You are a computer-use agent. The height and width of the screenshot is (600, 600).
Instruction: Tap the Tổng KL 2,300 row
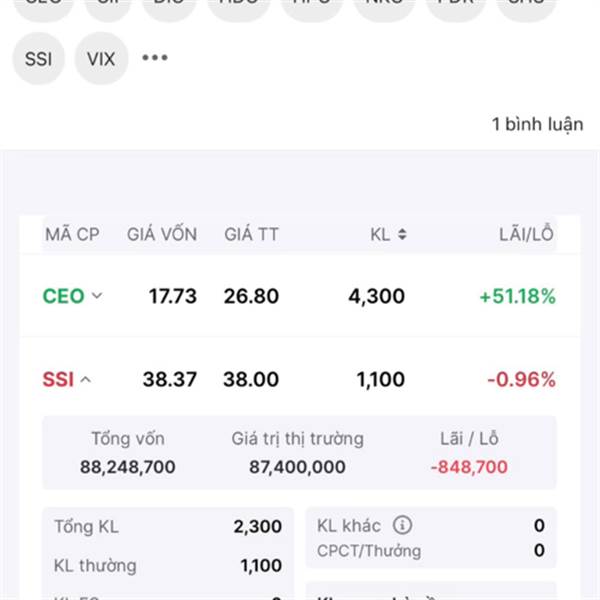[168, 527]
